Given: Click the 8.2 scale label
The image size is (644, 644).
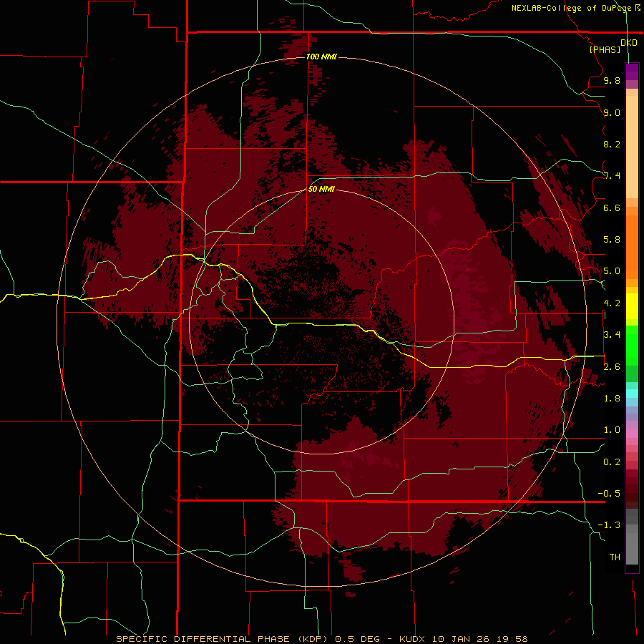Looking at the screenshot, I should [x=612, y=144].
